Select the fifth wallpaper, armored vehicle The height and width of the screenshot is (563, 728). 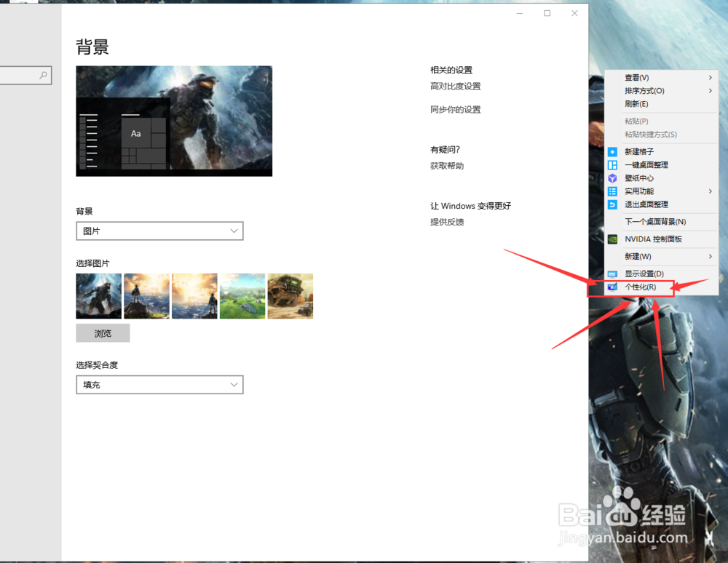coord(290,296)
